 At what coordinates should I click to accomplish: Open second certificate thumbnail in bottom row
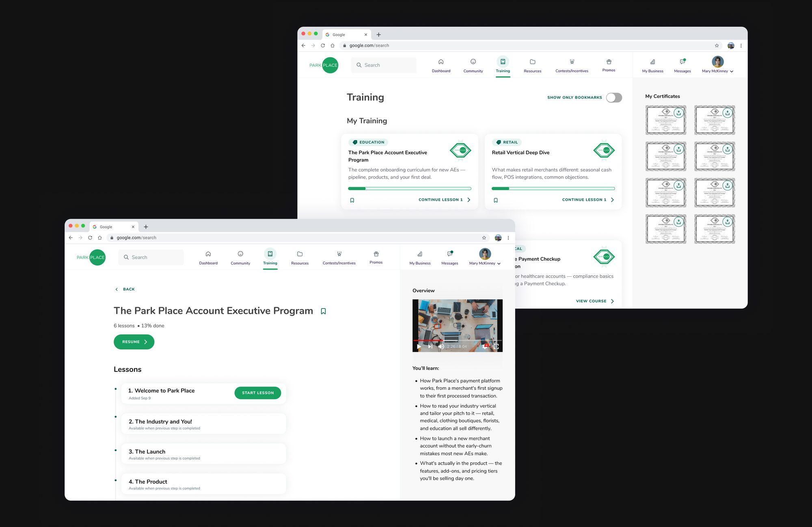click(x=715, y=229)
